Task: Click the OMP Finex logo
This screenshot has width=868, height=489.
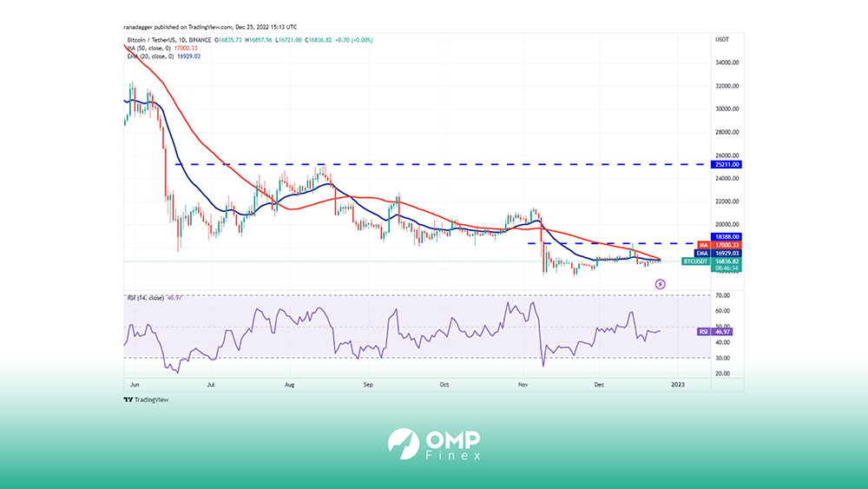Action: tap(434, 444)
